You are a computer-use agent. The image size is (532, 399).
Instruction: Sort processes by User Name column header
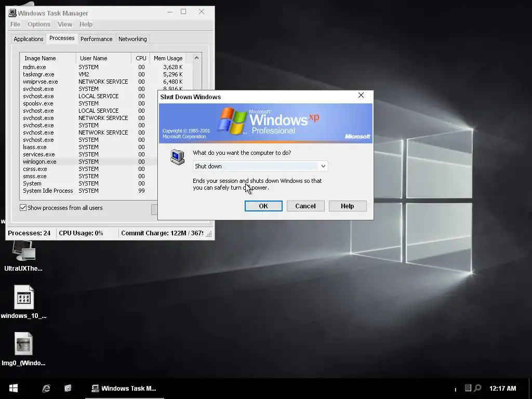[x=103, y=58]
